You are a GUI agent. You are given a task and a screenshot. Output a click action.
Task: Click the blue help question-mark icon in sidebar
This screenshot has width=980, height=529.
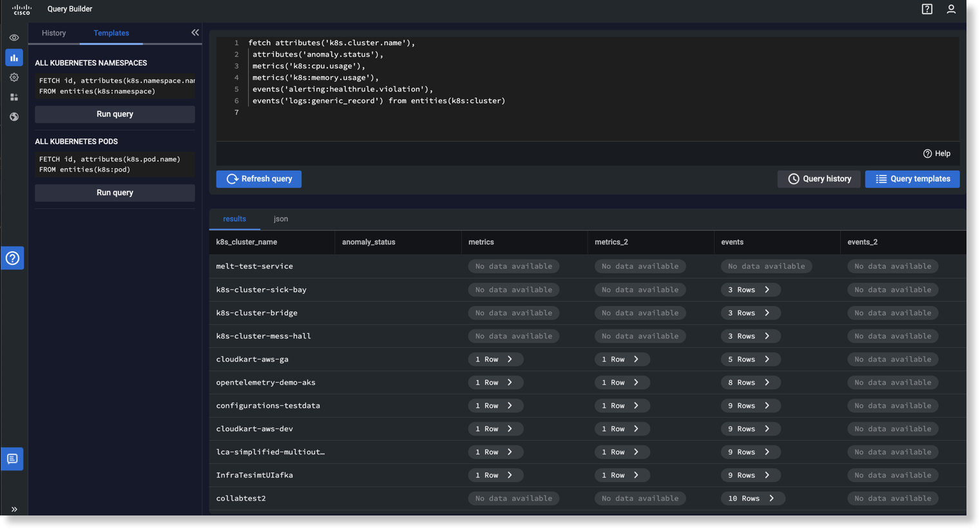click(x=14, y=258)
